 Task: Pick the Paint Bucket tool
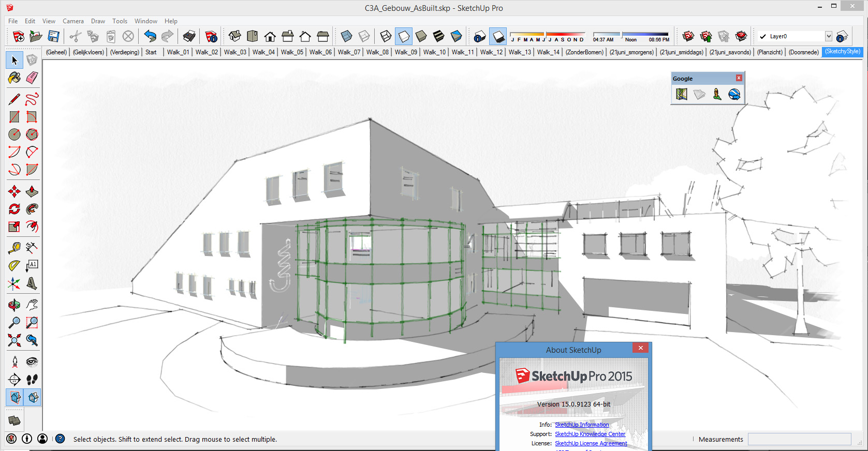click(x=14, y=78)
